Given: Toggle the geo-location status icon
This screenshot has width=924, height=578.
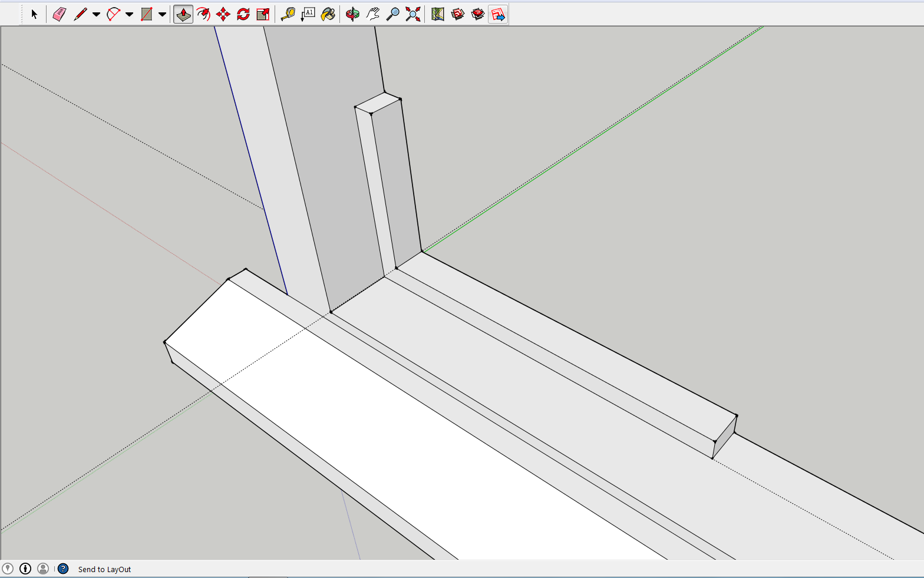Looking at the screenshot, I should [x=8, y=569].
